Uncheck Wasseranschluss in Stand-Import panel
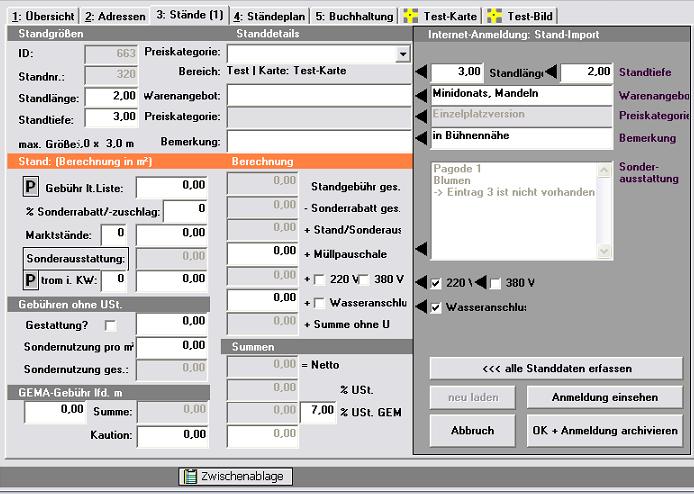 click(436, 307)
